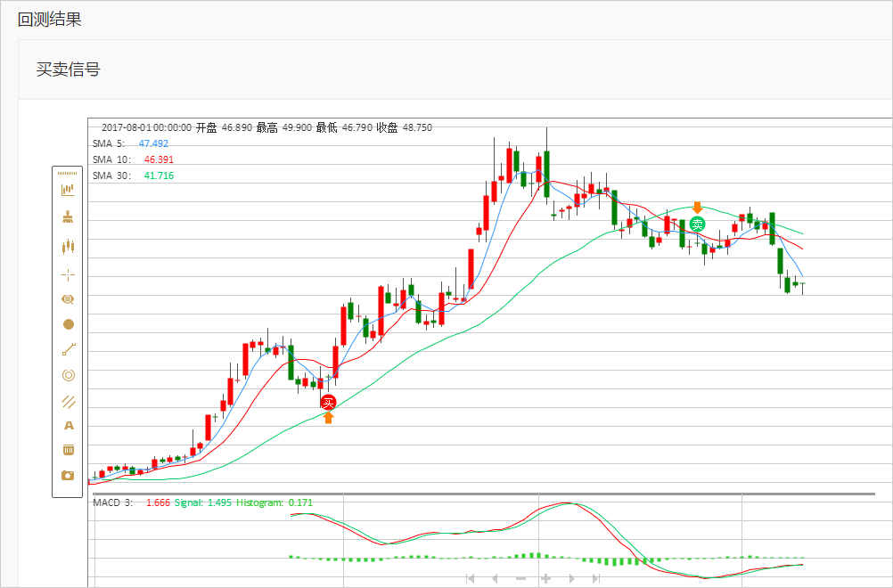Screen dimensions: 893x588
Task: Click the 买卖信号 panel heading
Action: point(69,69)
